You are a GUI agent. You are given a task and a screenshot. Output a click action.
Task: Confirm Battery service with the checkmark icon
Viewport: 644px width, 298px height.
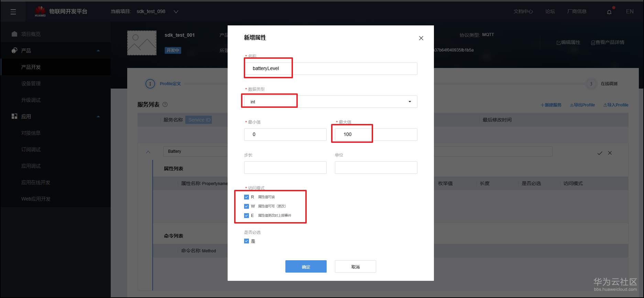pyautogui.click(x=600, y=153)
